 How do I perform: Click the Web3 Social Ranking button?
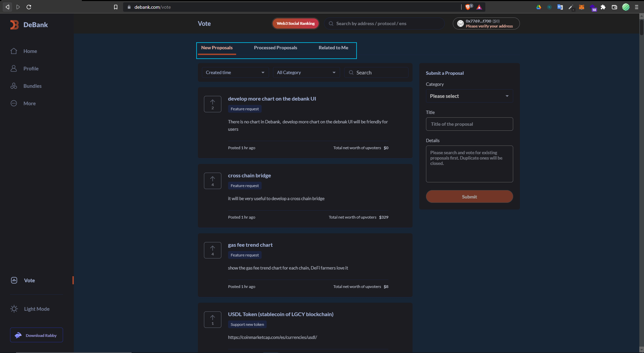295,23
